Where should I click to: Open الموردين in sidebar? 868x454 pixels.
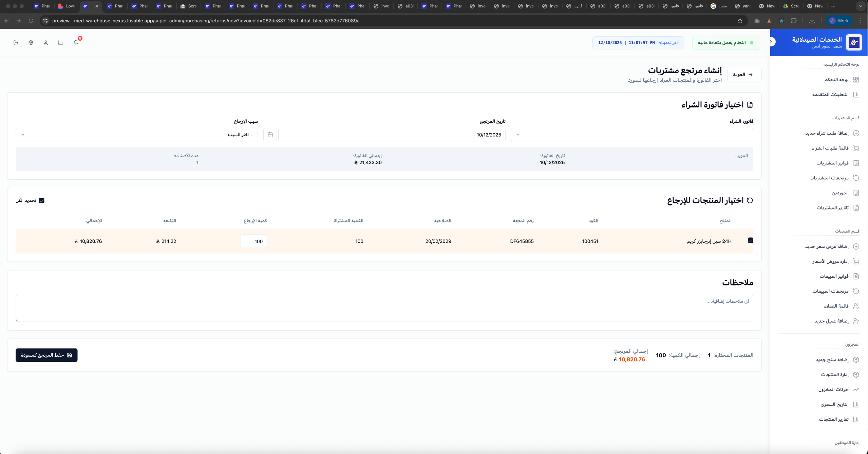tap(845, 193)
